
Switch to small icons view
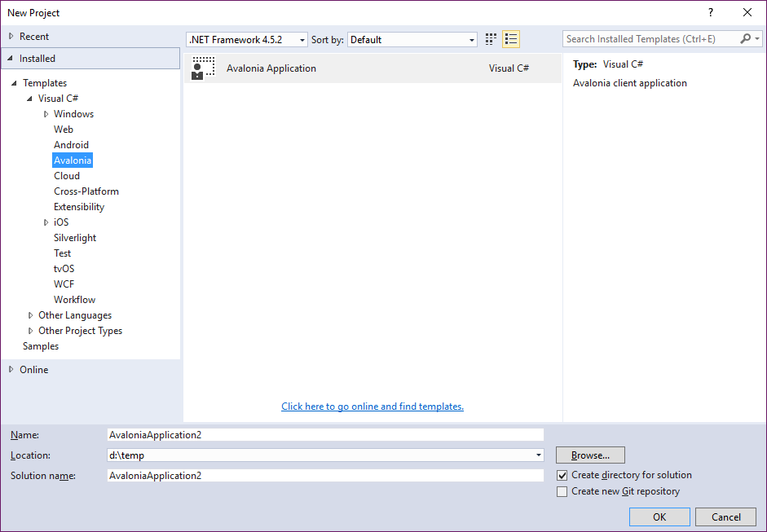point(491,39)
